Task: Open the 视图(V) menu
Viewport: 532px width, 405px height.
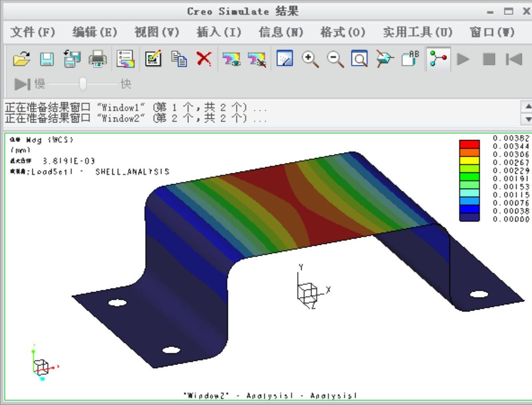Action: (x=156, y=32)
